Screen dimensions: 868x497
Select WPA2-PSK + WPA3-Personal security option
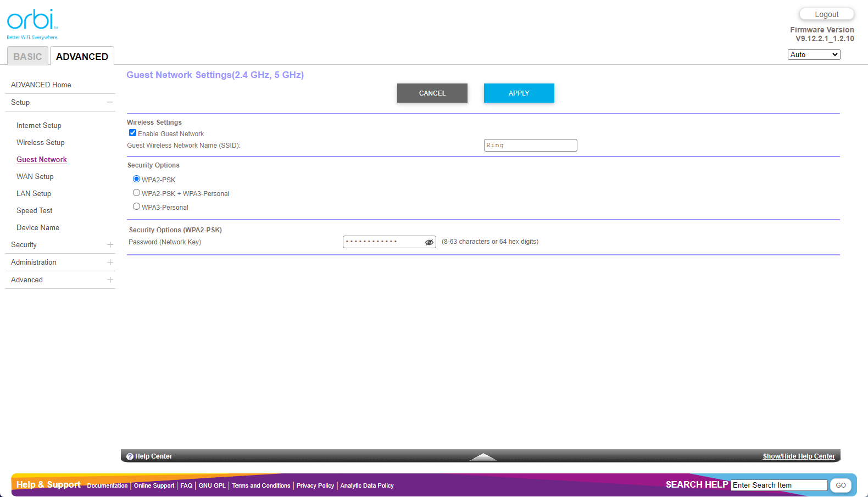tap(136, 193)
